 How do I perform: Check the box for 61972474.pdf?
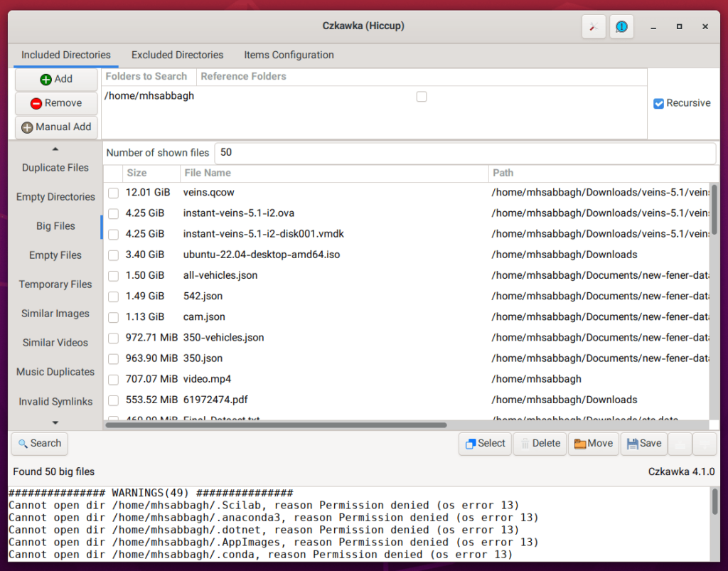point(113,400)
